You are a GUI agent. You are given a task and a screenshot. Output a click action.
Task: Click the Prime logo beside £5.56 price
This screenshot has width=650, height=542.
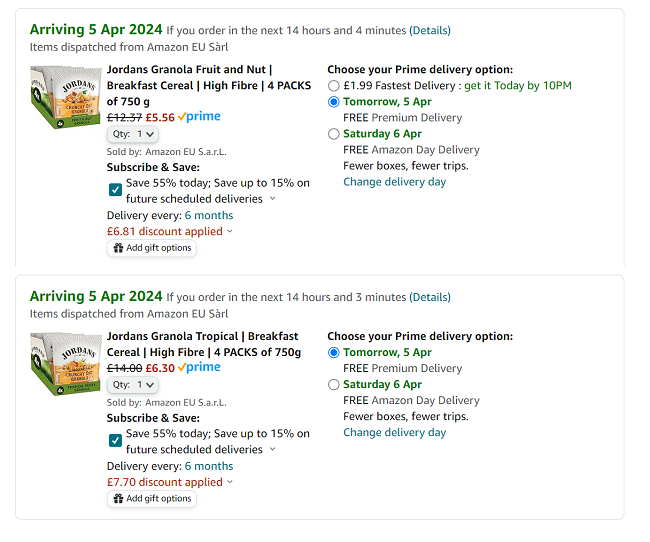coord(199,117)
